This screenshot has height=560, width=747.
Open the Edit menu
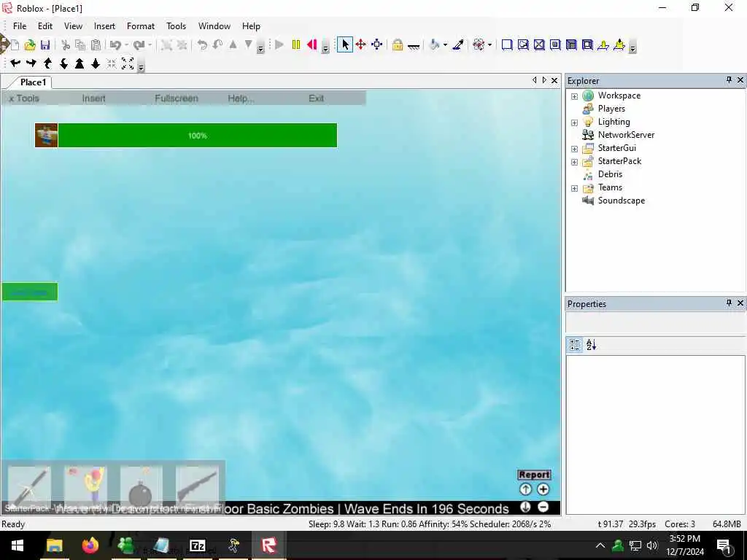click(45, 26)
